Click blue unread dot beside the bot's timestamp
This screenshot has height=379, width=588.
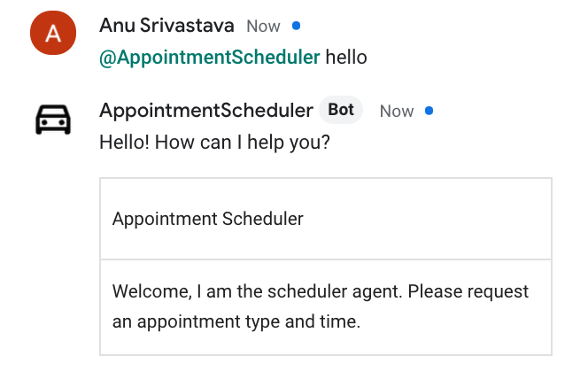click(429, 111)
